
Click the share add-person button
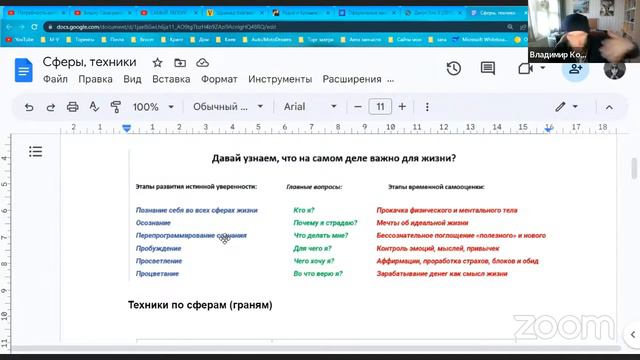click(x=576, y=69)
